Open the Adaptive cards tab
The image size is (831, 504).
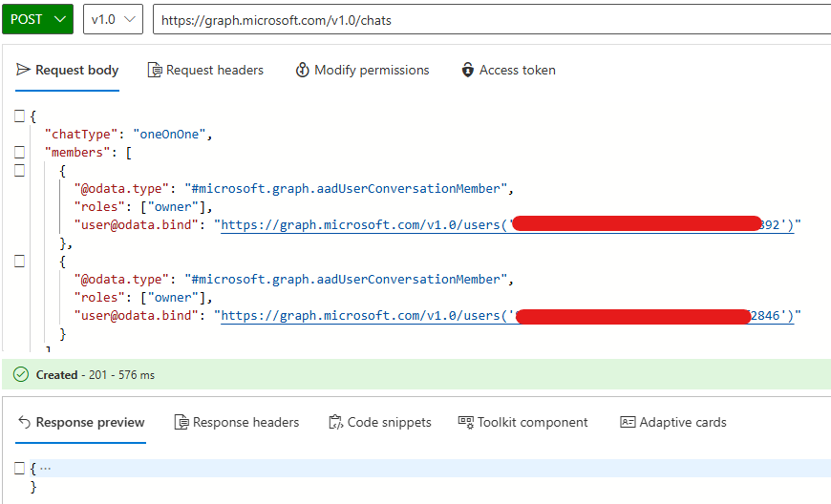(x=673, y=423)
